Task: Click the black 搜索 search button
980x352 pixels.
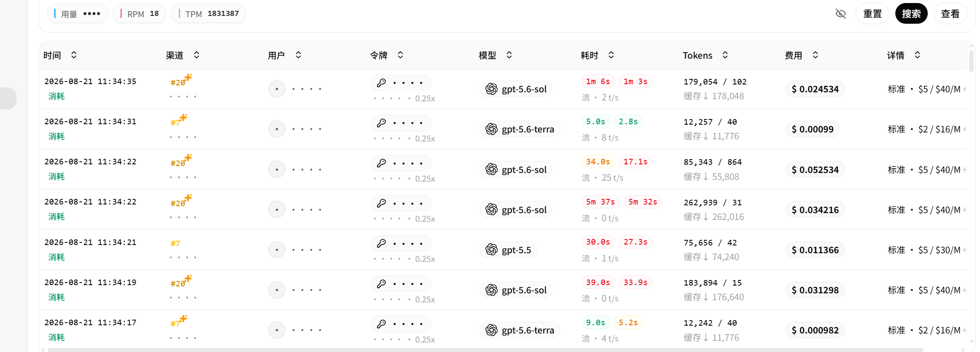Action: (x=911, y=14)
